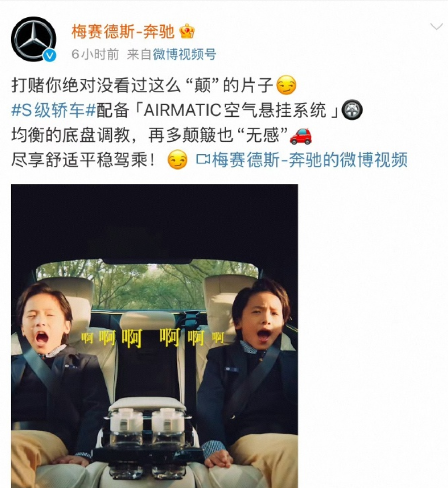Open the 微博视频号 source link
The height and width of the screenshot is (488, 448).
184,54
